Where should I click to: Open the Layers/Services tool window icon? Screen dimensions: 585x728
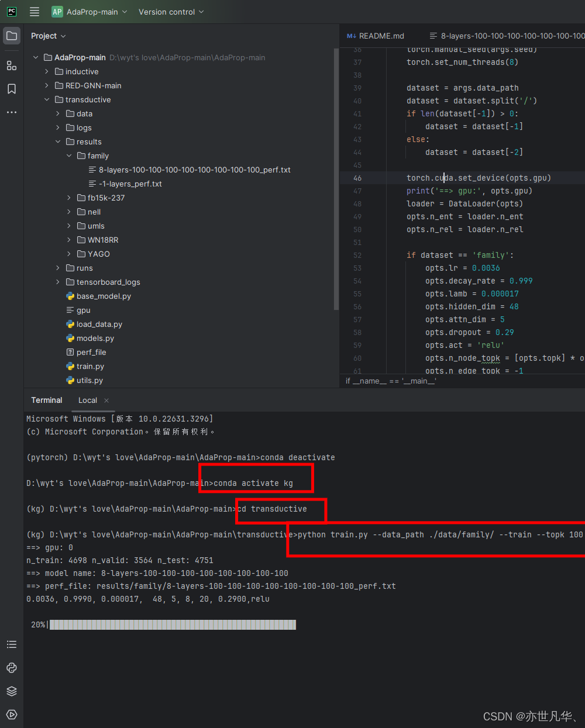pyautogui.click(x=12, y=691)
